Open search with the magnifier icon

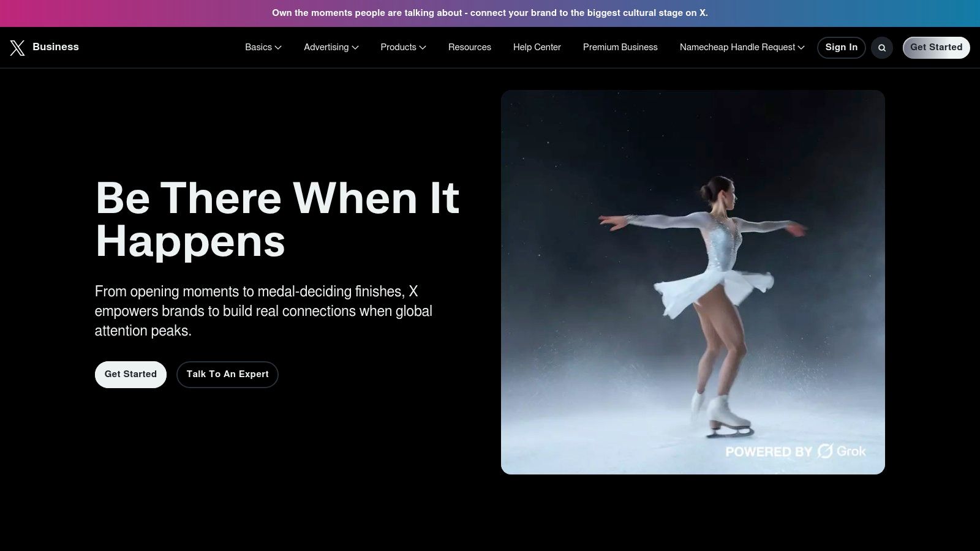click(882, 48)
